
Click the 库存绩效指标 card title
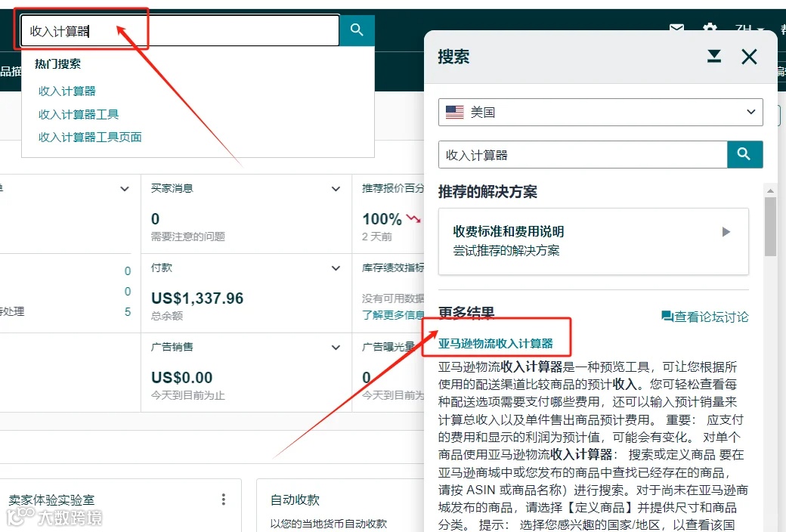393,268
